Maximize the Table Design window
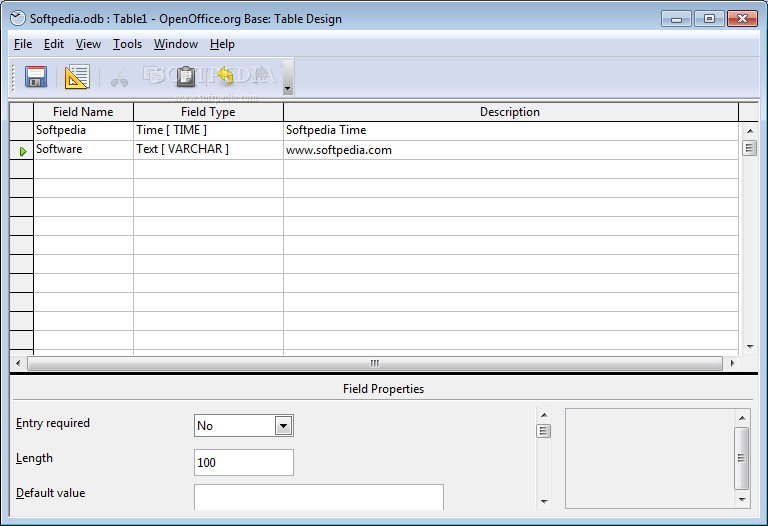This screenshot has height=526, width=768. 709,19
